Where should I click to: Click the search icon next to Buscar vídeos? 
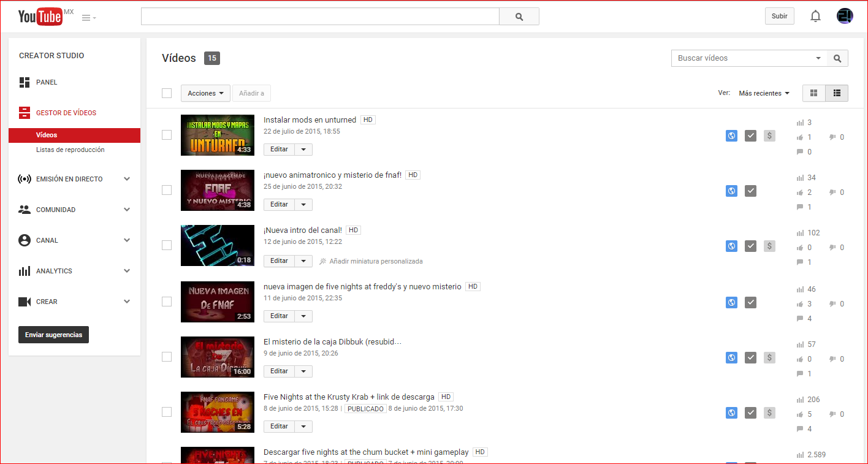(837, 58)
